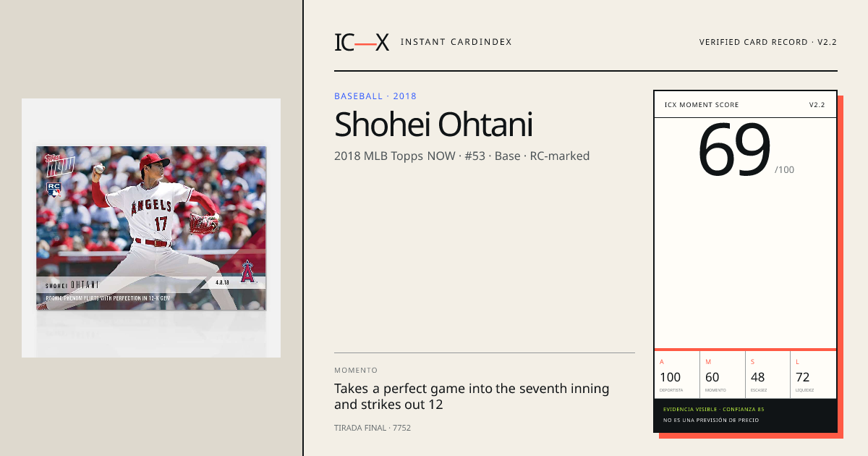The image size is (868, 456).
Task: Click the Shohei Ohtani heading
Action: 433,124
